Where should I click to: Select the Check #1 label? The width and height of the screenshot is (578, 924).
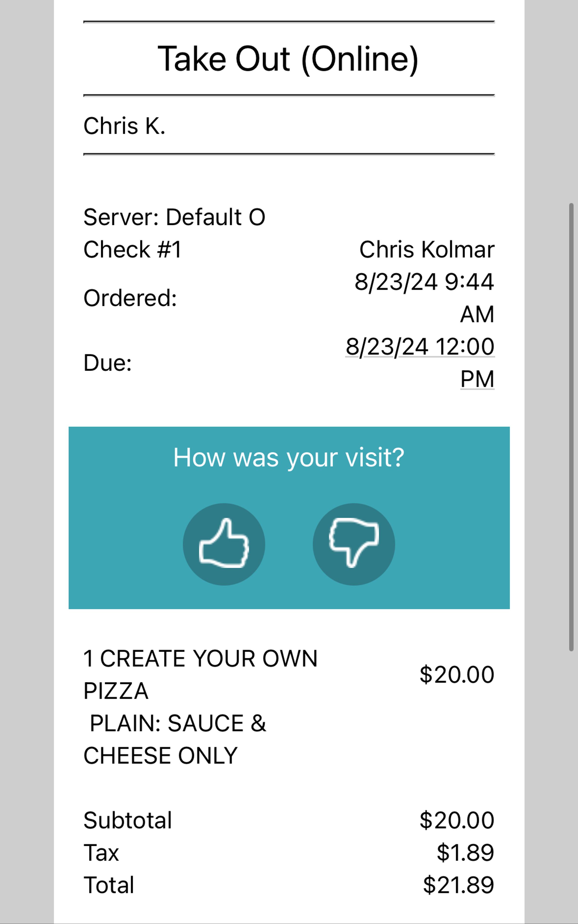132,250
